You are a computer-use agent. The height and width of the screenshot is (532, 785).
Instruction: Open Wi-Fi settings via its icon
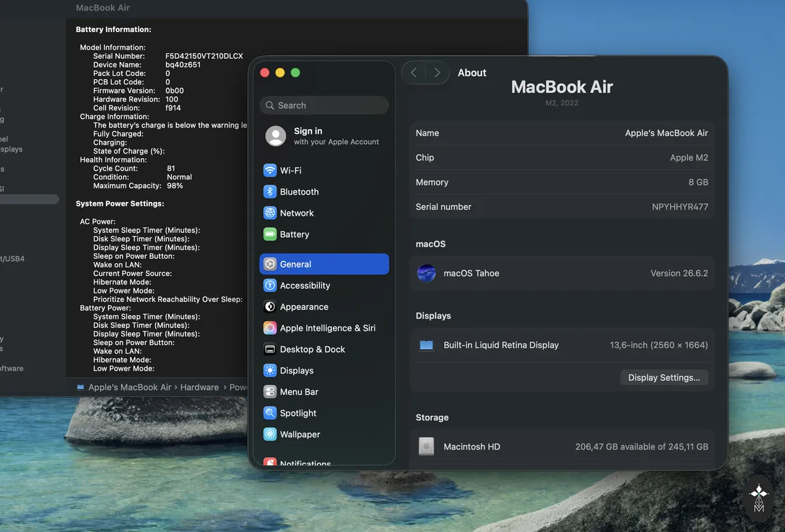270,171
